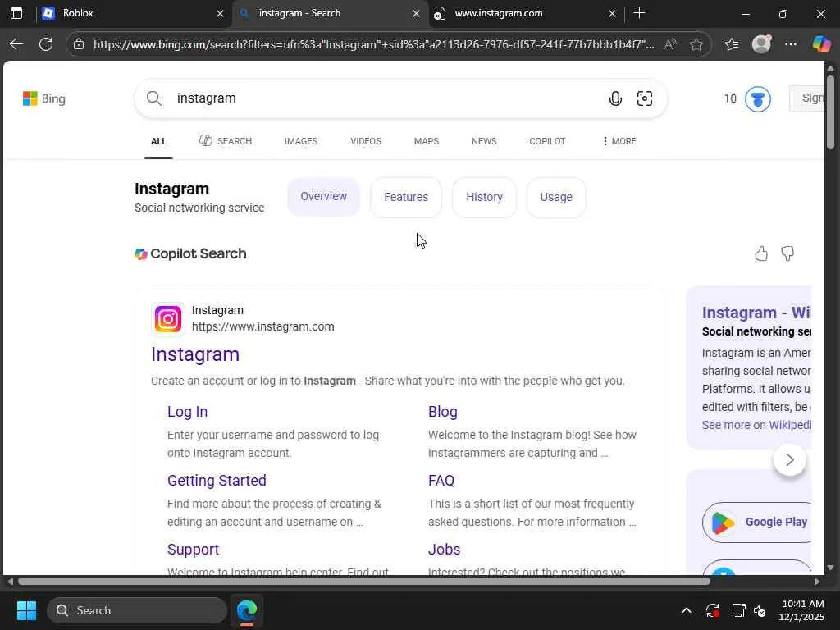Open the site info lock icon

[x=79, y=44]
